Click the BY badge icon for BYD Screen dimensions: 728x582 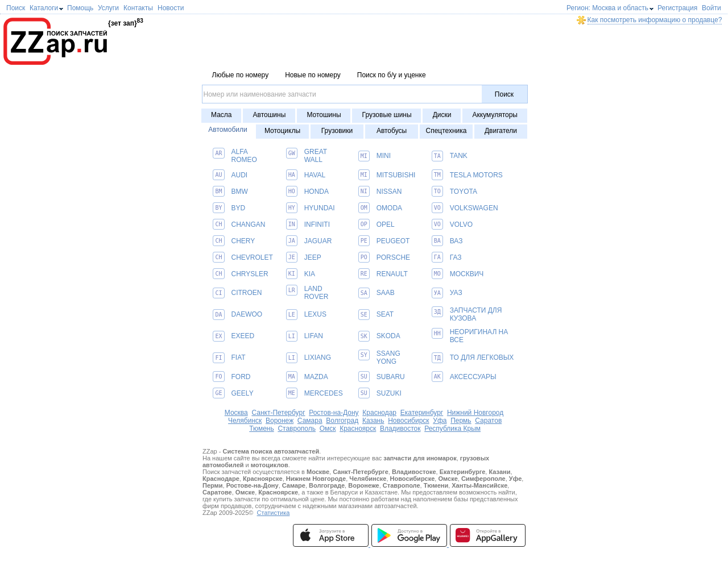pos(218,208)
